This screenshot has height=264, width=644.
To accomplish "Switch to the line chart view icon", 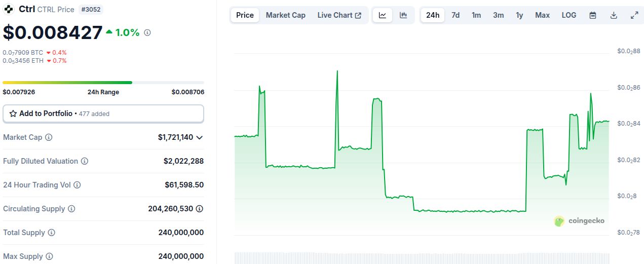I will [383, 15].
